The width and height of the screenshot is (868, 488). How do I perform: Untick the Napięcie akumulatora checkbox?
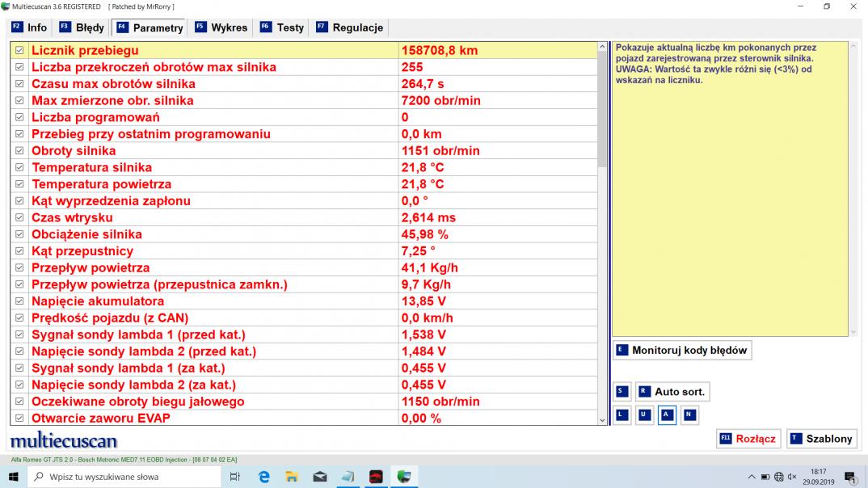pyautogui.click(x=19, y=301)
